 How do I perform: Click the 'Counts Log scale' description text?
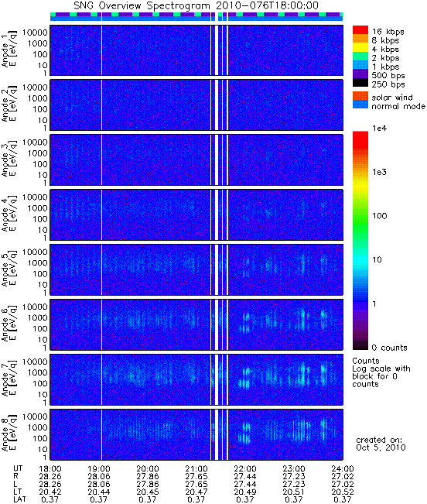(381, 372)
